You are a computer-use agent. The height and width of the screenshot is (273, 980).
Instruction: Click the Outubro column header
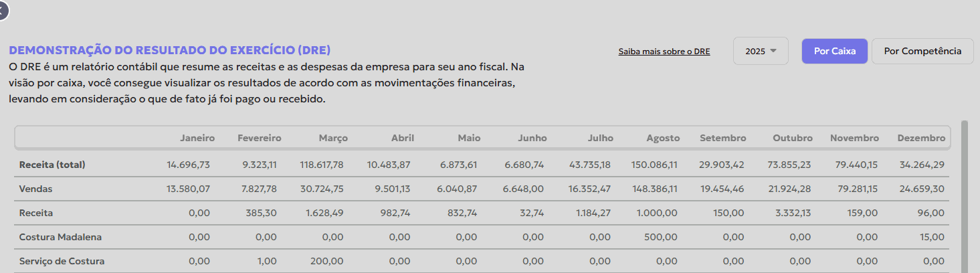tap(792, 138)
